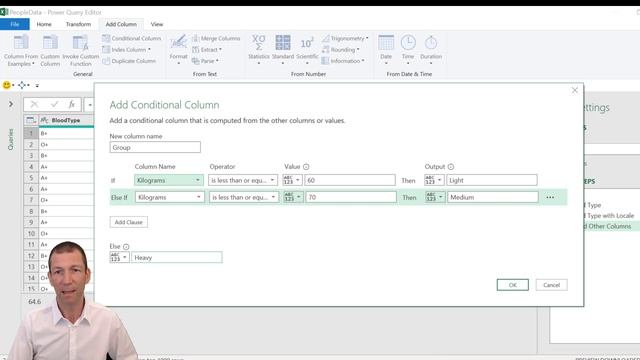
Task: Click Output info icon
Action: 451,167
